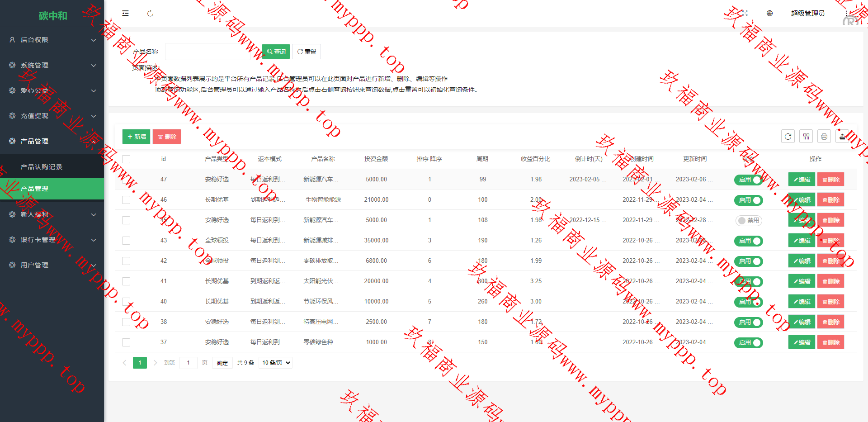Collapse the sidebar with the menu fold icon
868x422 pixels.
[x=126, y=14]
